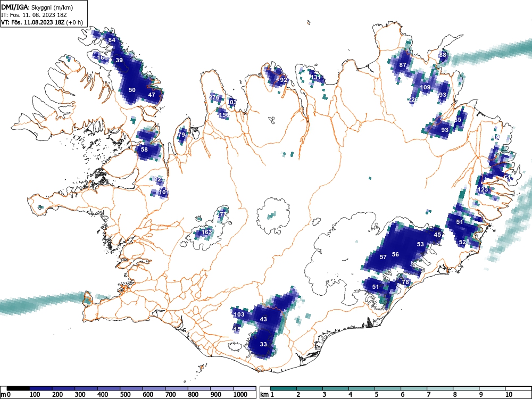This screenshot has height=399, width=532.
Task: Click the white swatch above km 10
Action: click(x=518, y=388)
